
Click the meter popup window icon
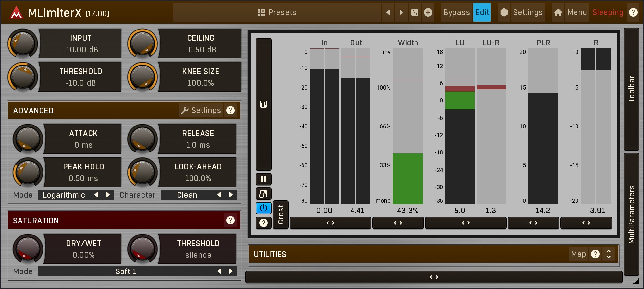(263, 194)
